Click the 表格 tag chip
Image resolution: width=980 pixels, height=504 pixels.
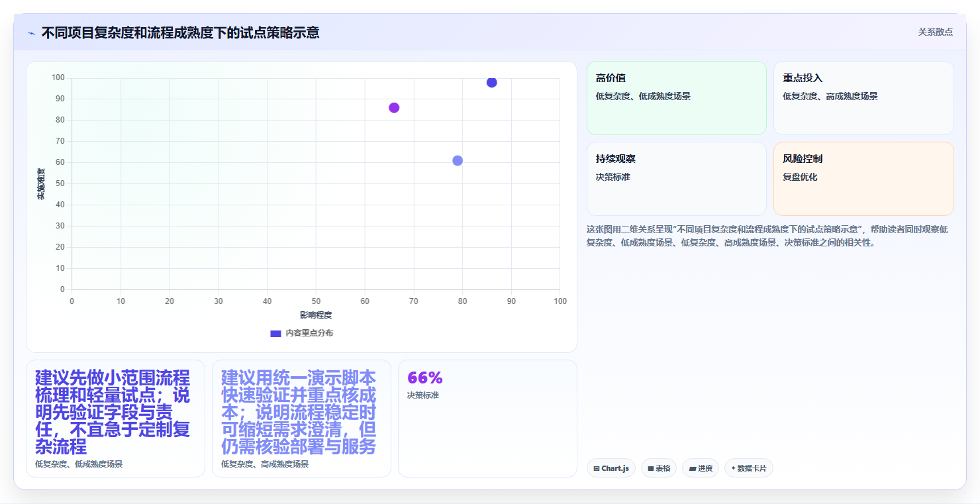[x=658, y=468]
